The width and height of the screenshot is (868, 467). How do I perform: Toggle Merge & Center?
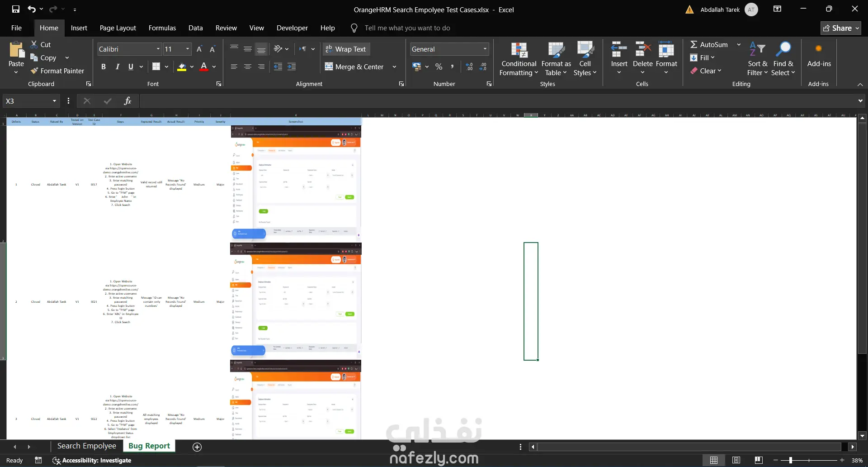354,67
